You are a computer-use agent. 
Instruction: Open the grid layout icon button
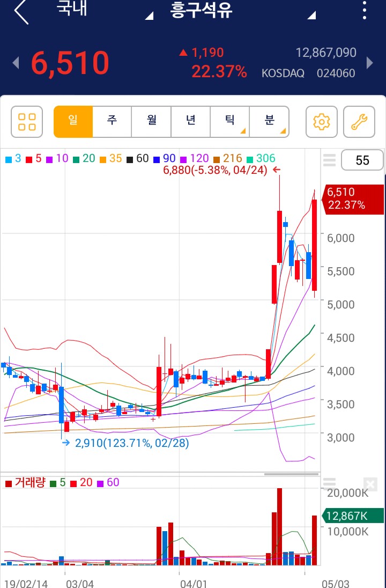click(x=27, y=122)
